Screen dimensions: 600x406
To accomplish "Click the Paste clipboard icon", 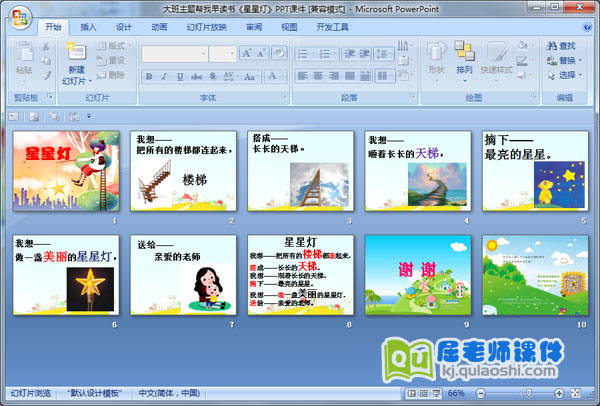I will click(x=24, y=52).
